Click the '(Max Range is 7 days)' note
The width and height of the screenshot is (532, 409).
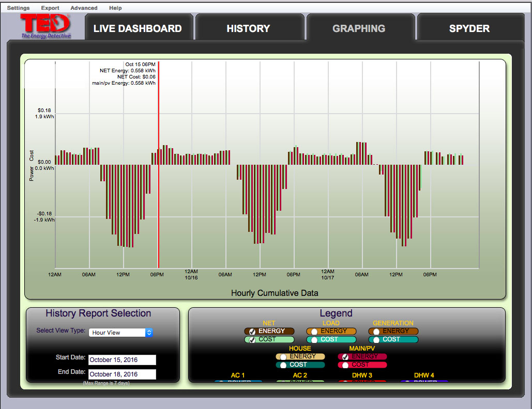coord(106,383)
